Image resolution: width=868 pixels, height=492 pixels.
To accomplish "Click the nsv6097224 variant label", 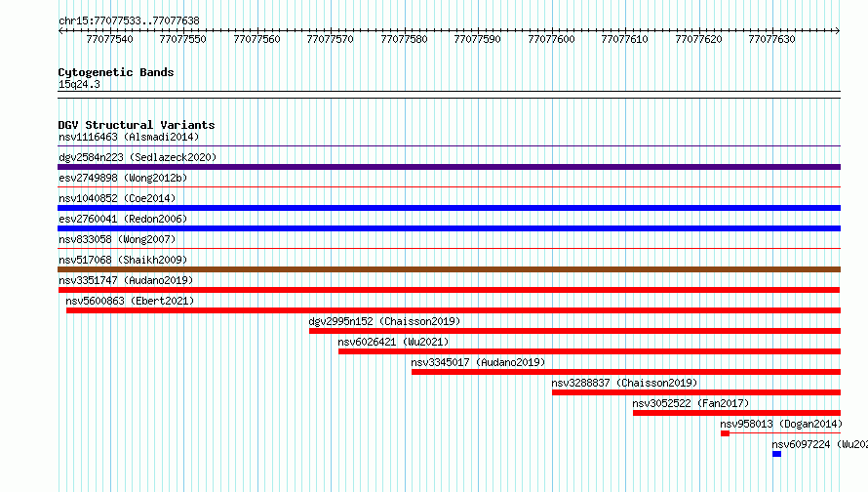I will (820, 444).
